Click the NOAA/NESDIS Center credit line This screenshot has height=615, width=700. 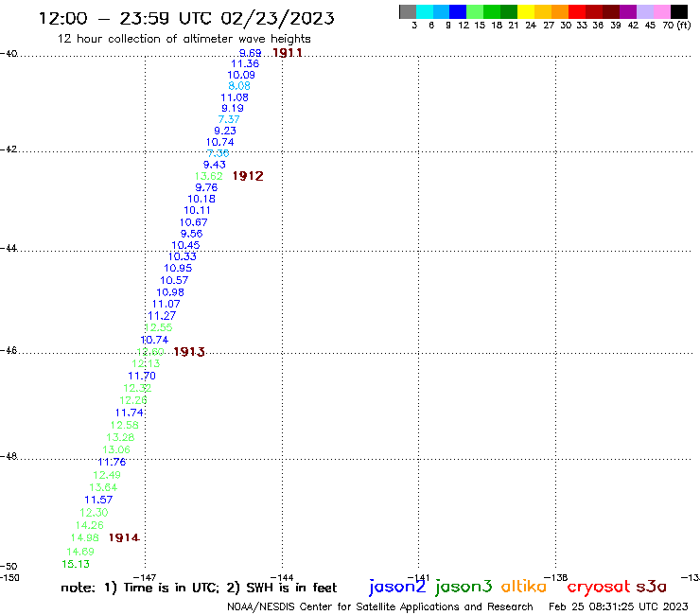(x=380, y=607)
